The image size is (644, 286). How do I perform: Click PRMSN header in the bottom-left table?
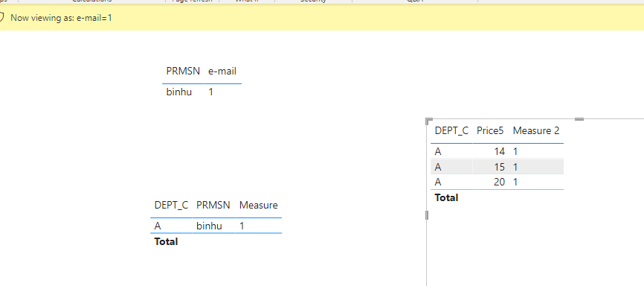[x=213, y=205]
